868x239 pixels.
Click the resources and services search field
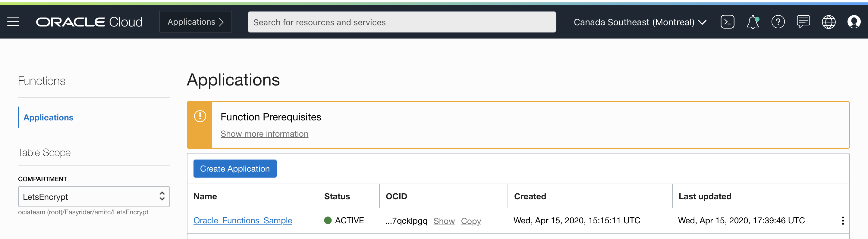401,22
